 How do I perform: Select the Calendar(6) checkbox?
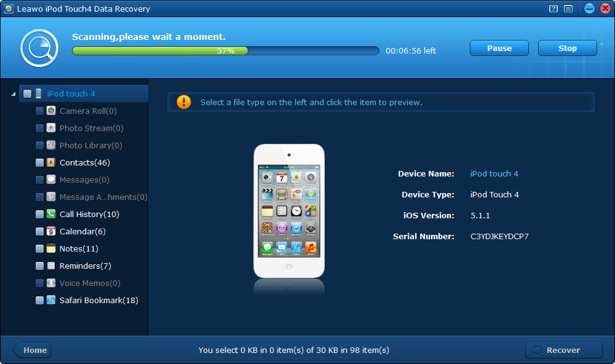click(39, 232)
